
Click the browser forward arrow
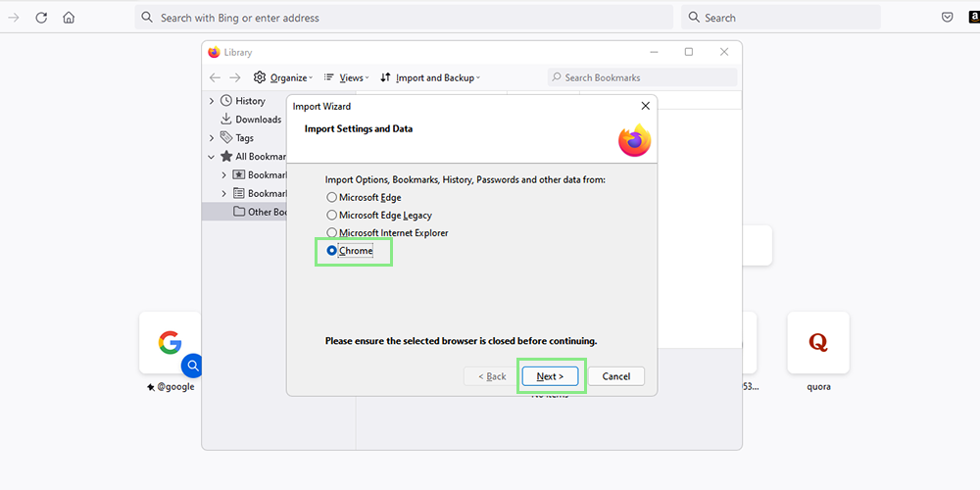pyautogui.click(x=13, y=18)
